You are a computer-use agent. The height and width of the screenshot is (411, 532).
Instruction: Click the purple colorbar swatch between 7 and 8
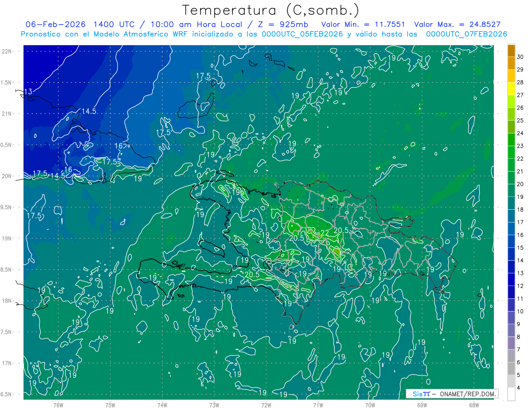(511, 344)
